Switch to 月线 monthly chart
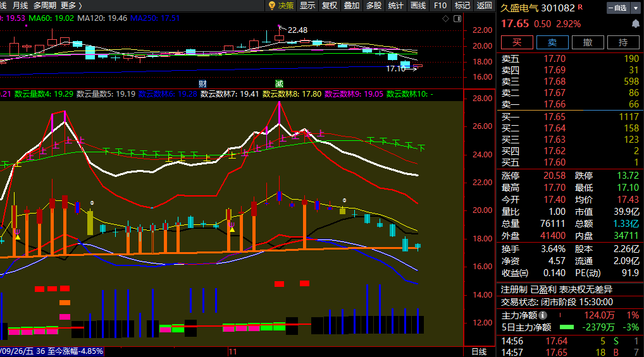The width and height of the screenshot is (644, 357). tap(20, 5)
